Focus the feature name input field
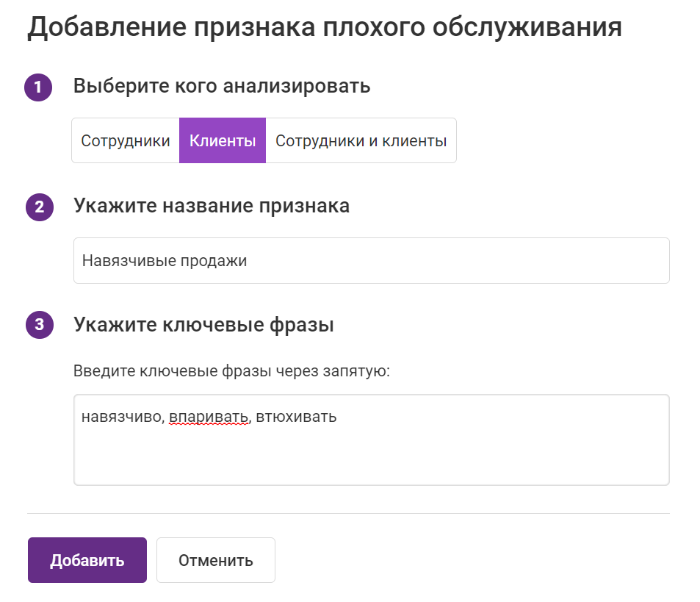 [x=455, y=260]
